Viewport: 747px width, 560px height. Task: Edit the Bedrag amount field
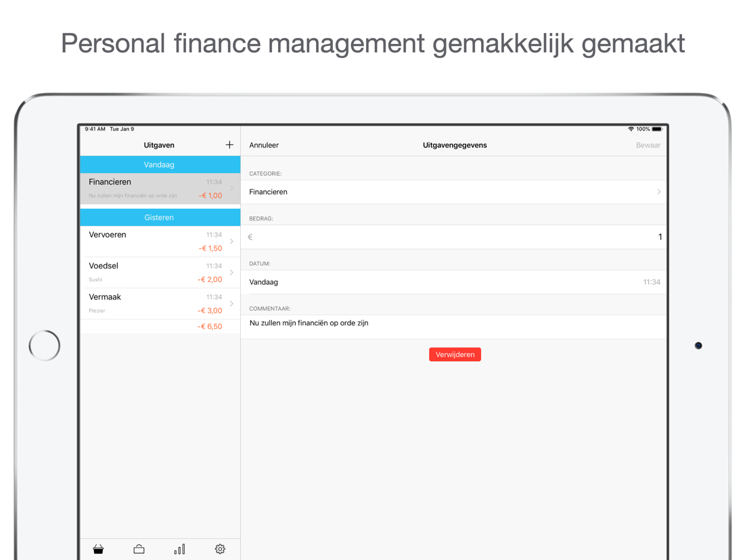(453, 237)
